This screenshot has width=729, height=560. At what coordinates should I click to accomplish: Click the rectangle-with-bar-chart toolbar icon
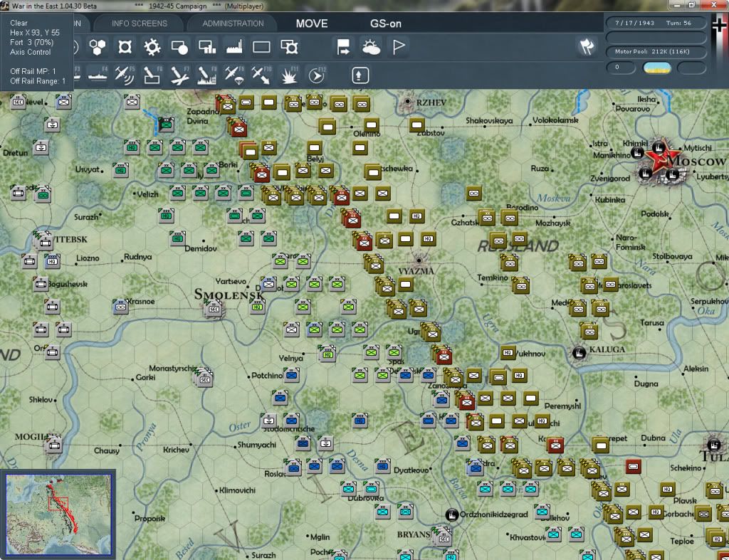tap(207, 47)
